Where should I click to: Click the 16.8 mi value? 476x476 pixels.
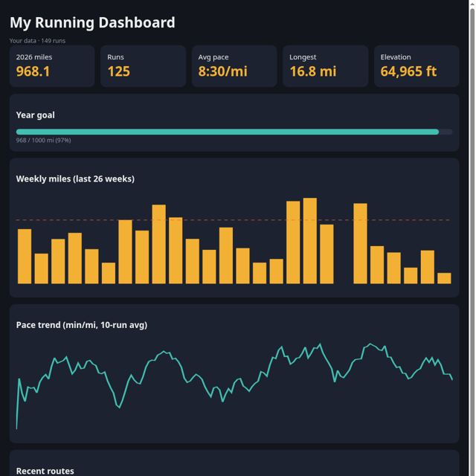pyautogui.click(x=313, y=71)
